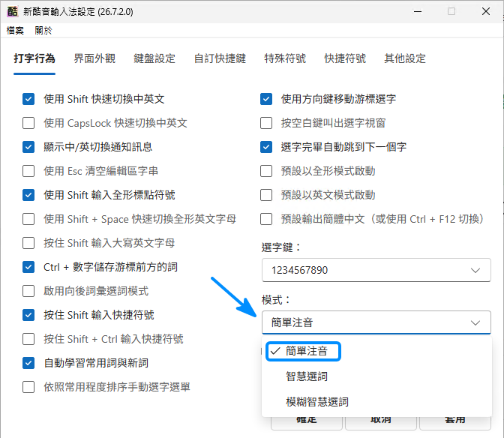Toggle 自動學習常用詞與新詞 checkbox
This screenshot has height=438, width=504.
(x=28, y=363)
